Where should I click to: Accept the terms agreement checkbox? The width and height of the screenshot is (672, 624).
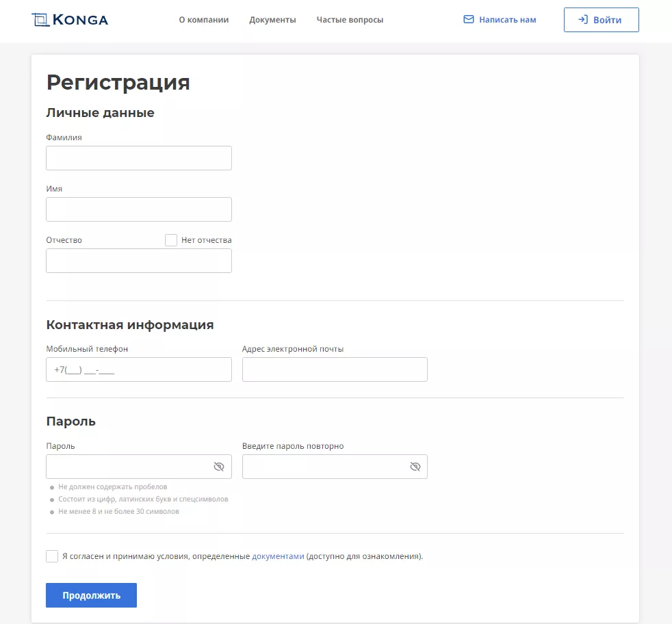52,556
